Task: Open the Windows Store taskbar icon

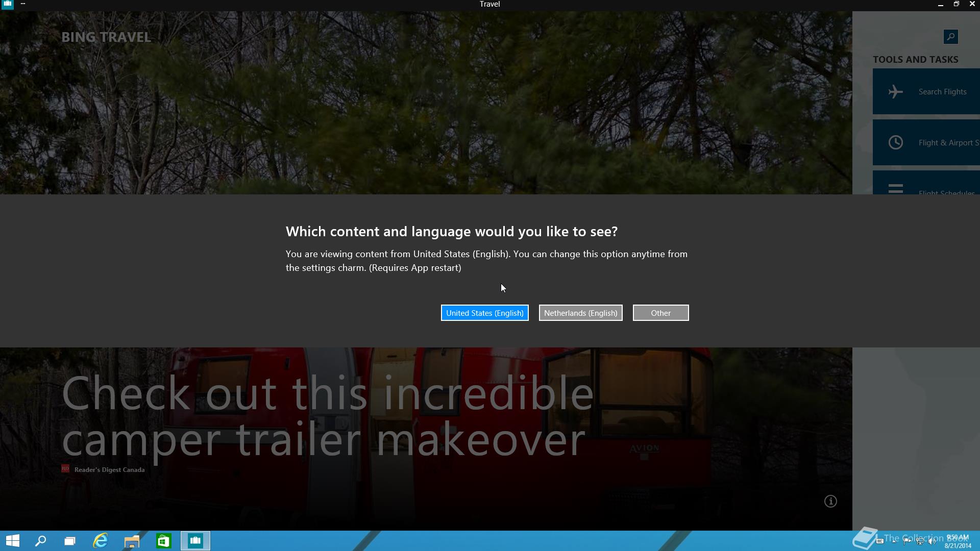Action: 163,541
